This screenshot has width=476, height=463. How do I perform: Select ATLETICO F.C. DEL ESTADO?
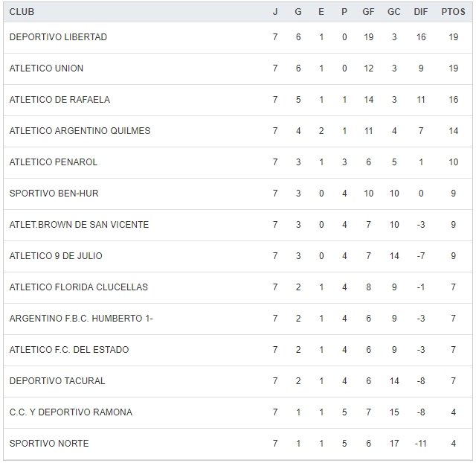coord(69,350)
